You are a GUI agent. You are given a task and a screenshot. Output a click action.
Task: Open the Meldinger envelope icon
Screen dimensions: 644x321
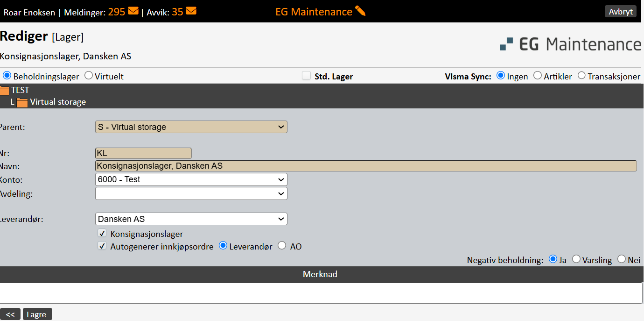133,11
